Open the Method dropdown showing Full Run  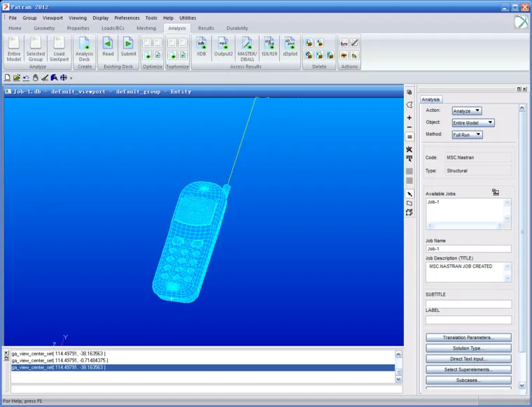click(x=467, y=134)
